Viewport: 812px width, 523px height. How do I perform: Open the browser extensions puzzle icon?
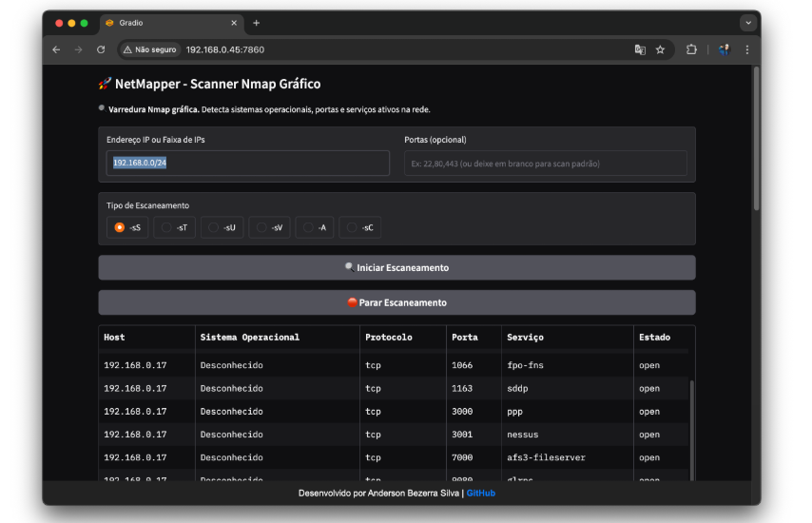tap(691, 49)
